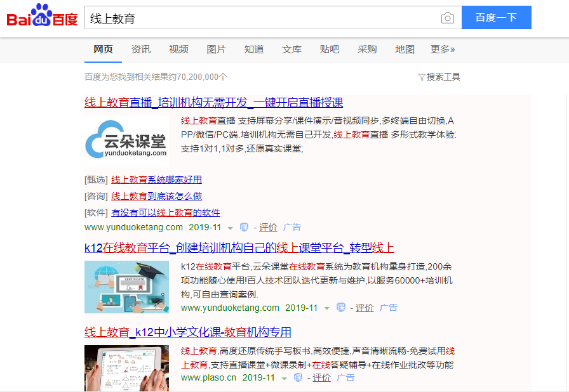Click the 保 badge in k12 result
Image resolution: width=569 pixels, height=392 pixels.
click(x=341, y=308)
